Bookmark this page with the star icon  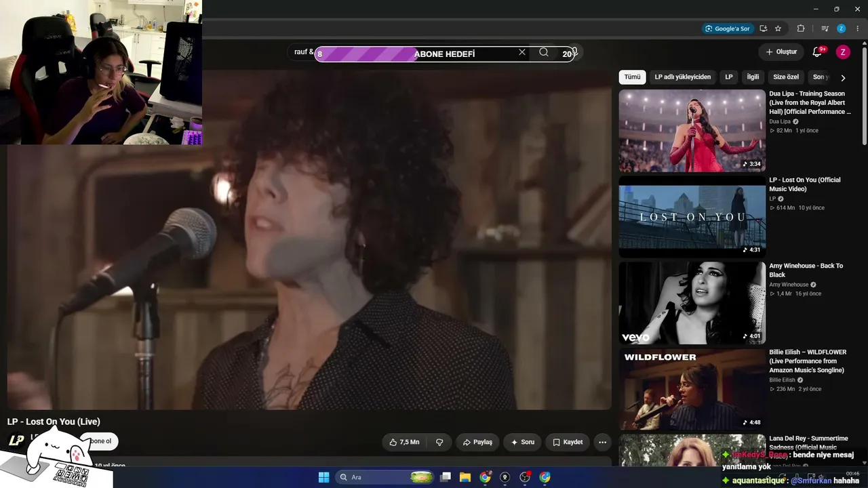coord(778,28)
